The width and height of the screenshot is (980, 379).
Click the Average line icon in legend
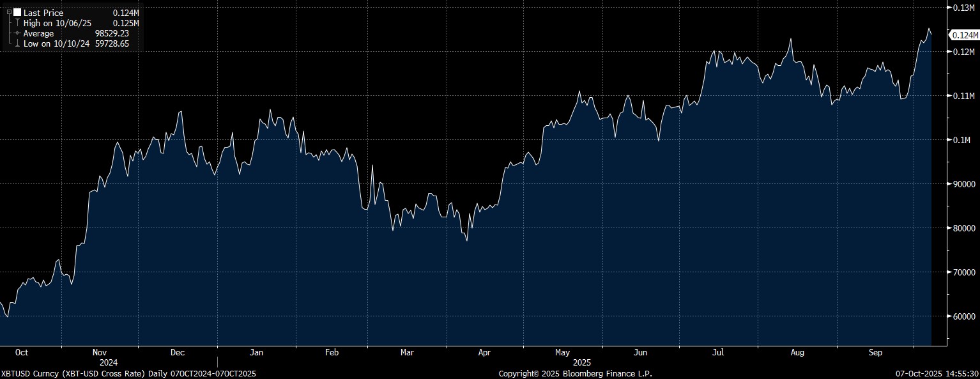point(17,33)
